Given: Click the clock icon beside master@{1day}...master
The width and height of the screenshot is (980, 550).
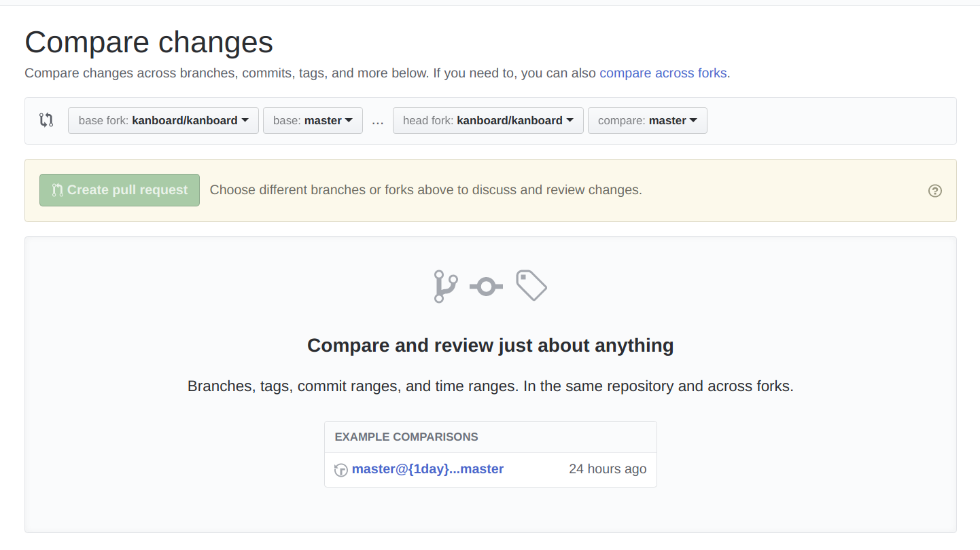Looking at the screenshot, I should pyautogui.click(x=341, y=470).
